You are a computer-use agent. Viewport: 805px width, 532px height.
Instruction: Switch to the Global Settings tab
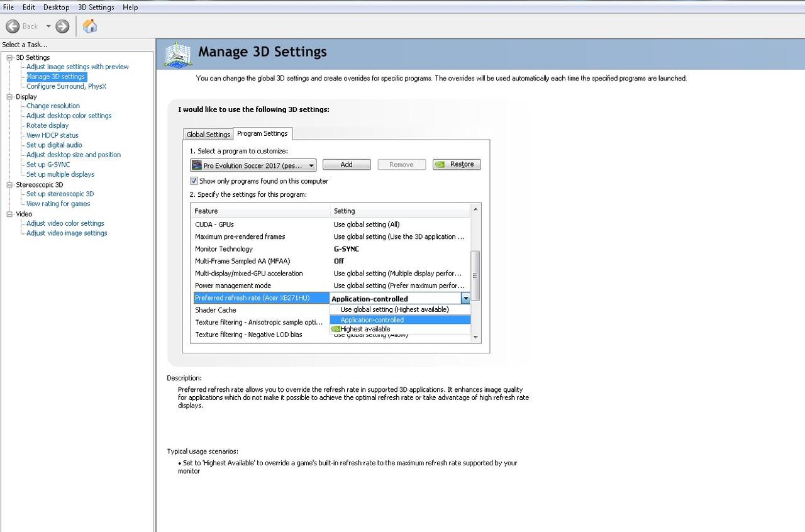tap(208, 135)
